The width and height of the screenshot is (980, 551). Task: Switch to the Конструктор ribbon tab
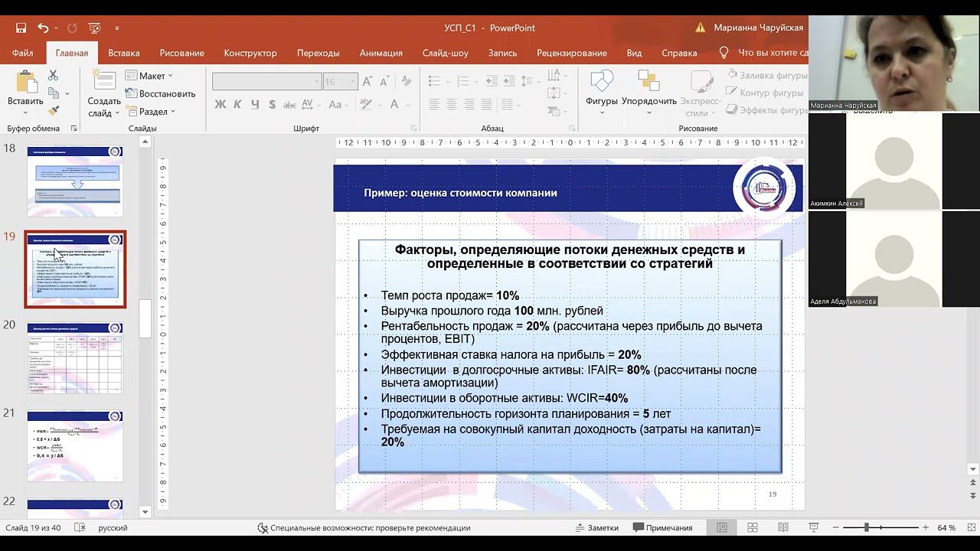click(250, 53)
